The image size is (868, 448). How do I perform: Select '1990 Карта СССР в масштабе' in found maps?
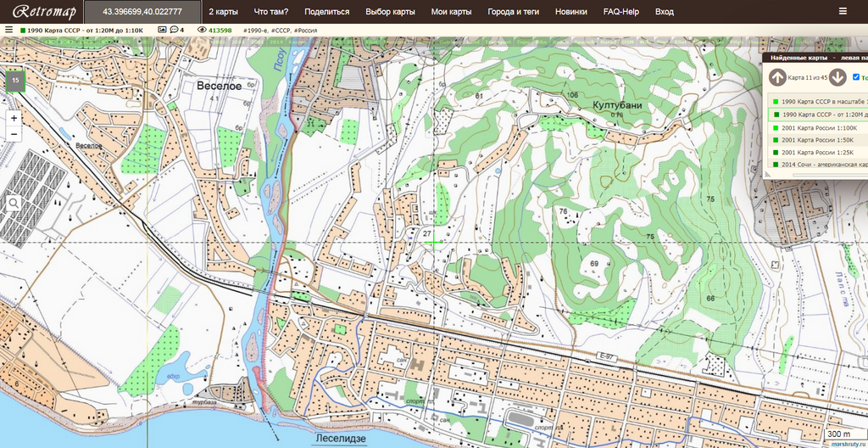(818, 102)
